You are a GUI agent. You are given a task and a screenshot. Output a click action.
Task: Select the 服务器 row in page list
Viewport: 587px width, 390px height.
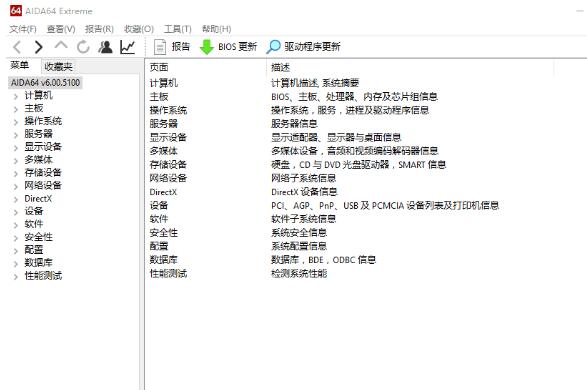(164, 124)
